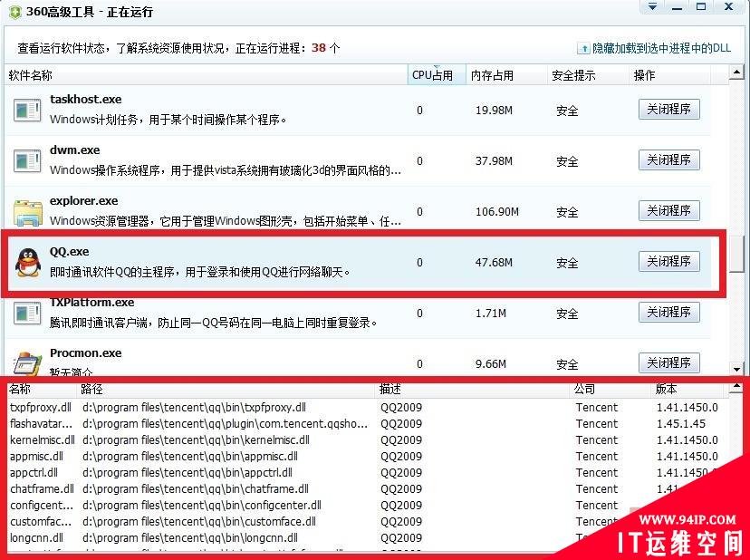
Task: Close the taskhost.exe program
Action: pos(669,109)
